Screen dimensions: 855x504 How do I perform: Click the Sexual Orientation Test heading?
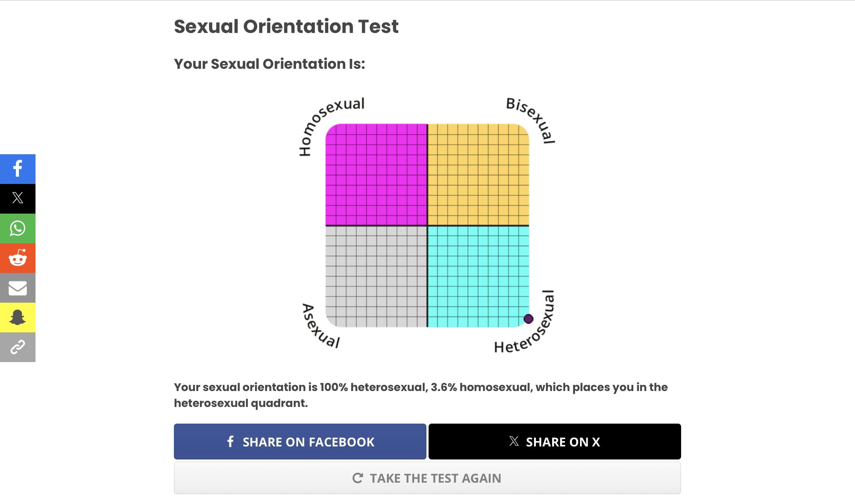[286, 26]
